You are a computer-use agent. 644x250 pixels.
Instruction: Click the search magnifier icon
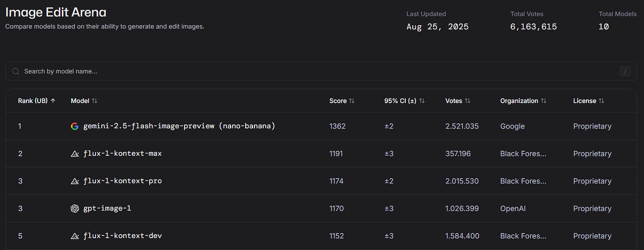click(x=16, y=71)
